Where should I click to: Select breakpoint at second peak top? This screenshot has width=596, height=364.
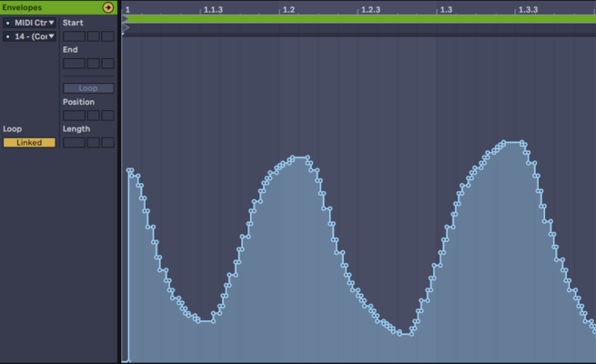coord(504,143)
